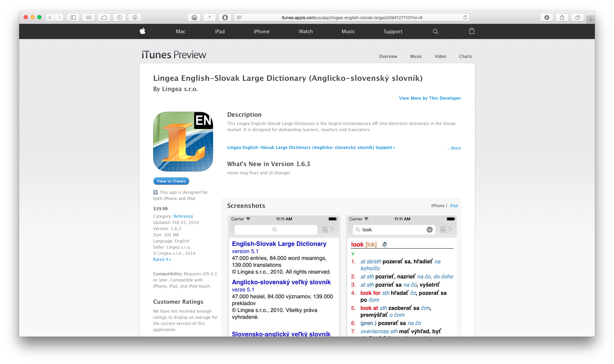Viewport: 614px width, 364px height.
Task: Expand description with ...More link
Action: [454, 148]
